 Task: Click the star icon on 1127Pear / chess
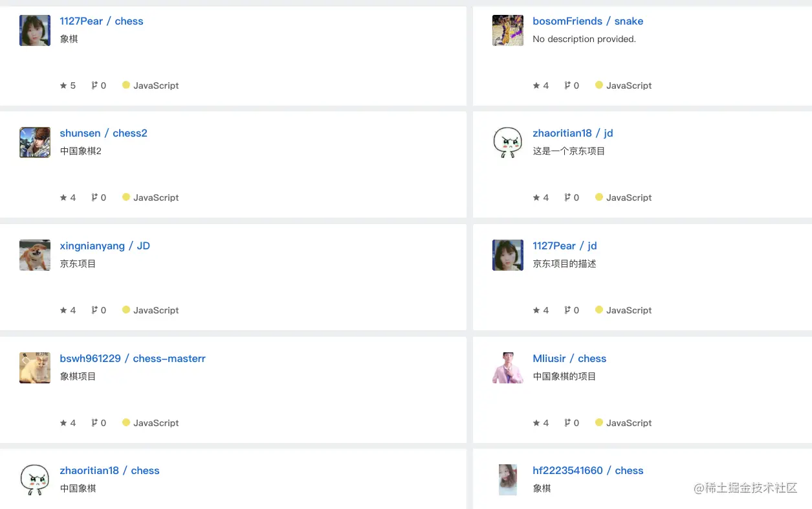click(x=63, y=85)
